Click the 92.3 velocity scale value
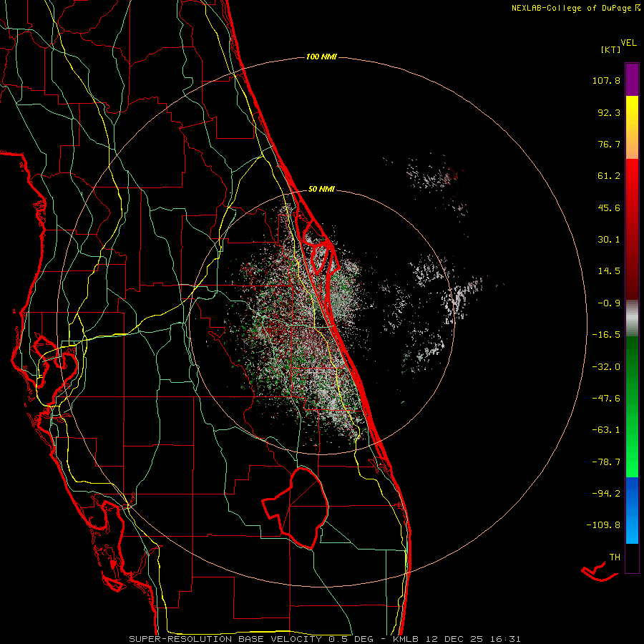This screenshot has width=644, height=644. tap(609, 112)
